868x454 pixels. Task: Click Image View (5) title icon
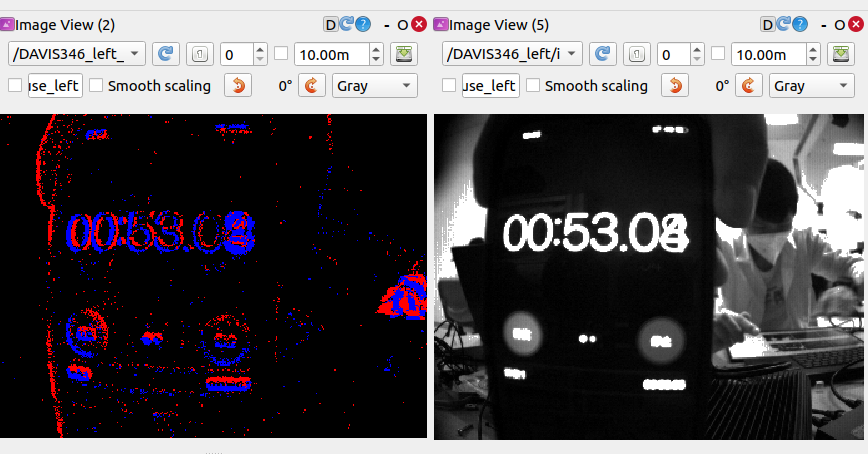tap(441, 24)
